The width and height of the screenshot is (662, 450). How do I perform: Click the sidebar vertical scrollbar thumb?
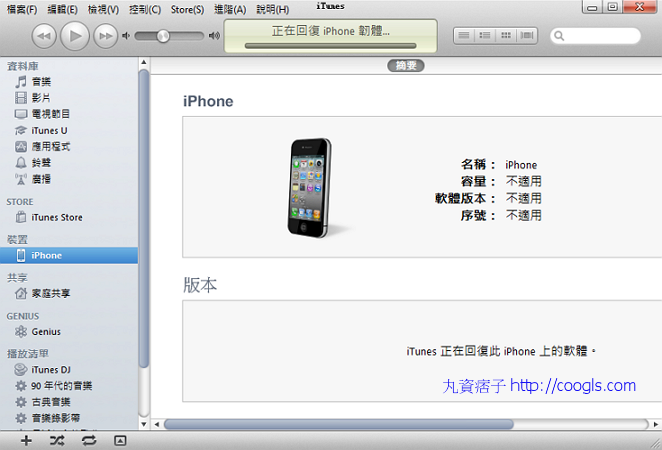coord(144,218)
